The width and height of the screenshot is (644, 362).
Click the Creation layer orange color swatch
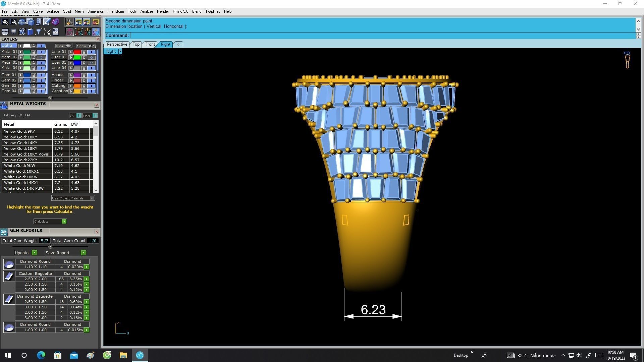(x=77, y=91)
